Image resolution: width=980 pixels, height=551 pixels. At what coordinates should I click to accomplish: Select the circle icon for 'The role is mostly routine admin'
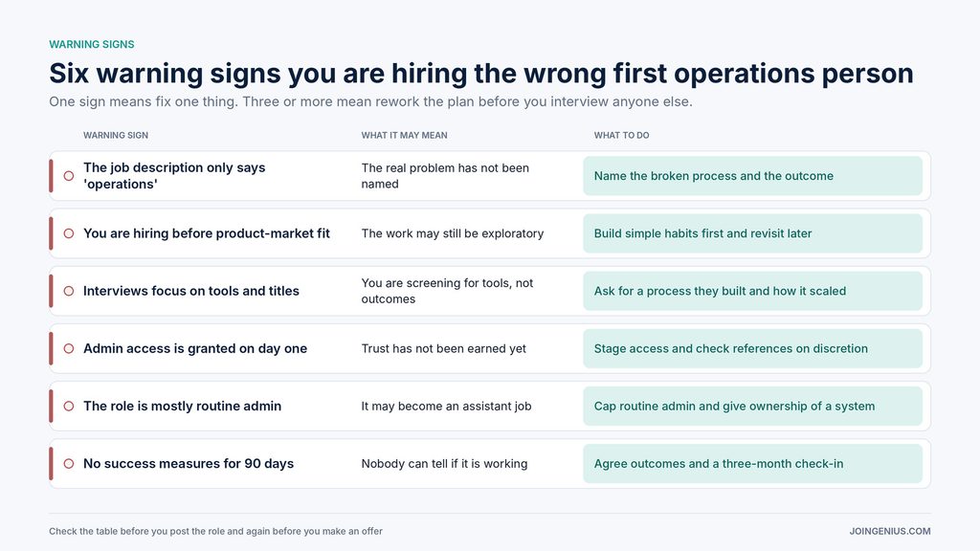[x=69, y=406]
